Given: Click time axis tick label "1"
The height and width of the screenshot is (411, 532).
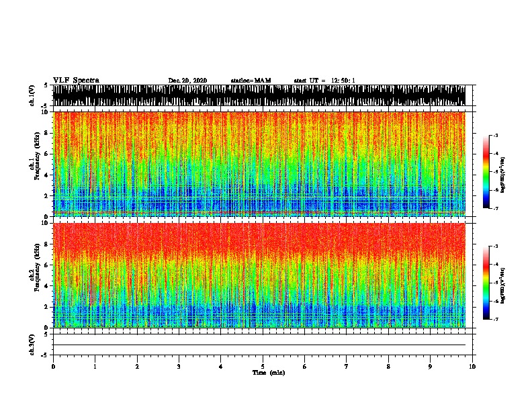Looking at the screenshot, I should click(95, 367).
